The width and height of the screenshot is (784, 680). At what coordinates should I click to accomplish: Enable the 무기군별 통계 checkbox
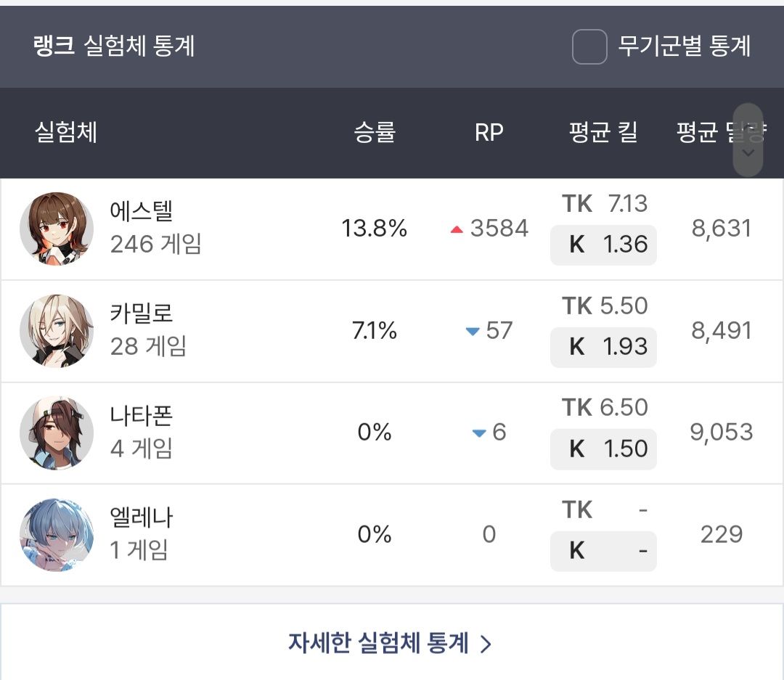pos(589,47)
